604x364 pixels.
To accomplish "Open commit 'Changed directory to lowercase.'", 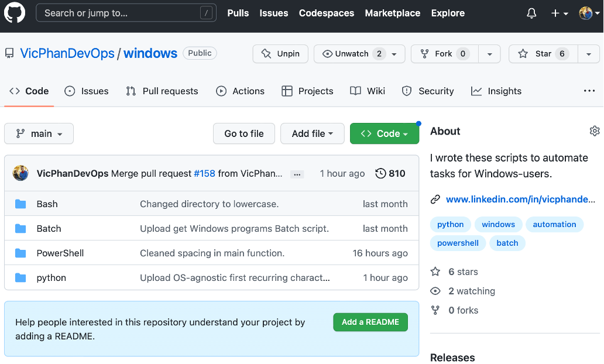I will (x=209, y=204).
